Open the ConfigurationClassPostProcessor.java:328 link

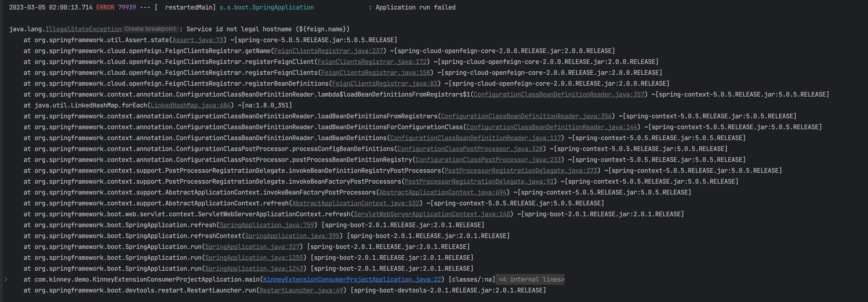point(470,149)
